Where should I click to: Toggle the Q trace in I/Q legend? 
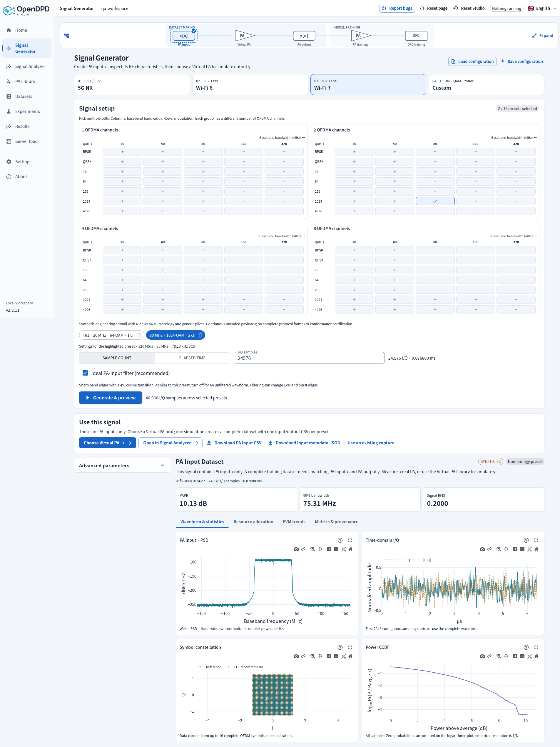[404, 560]
